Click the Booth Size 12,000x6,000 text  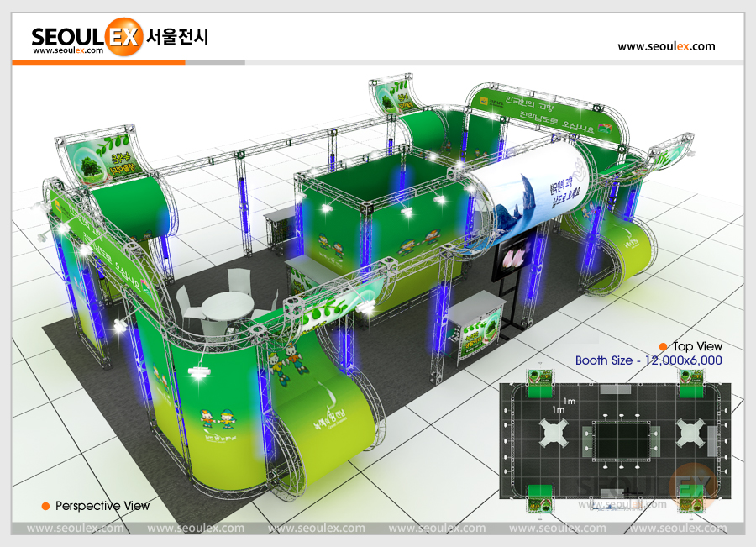click(648, 360)
